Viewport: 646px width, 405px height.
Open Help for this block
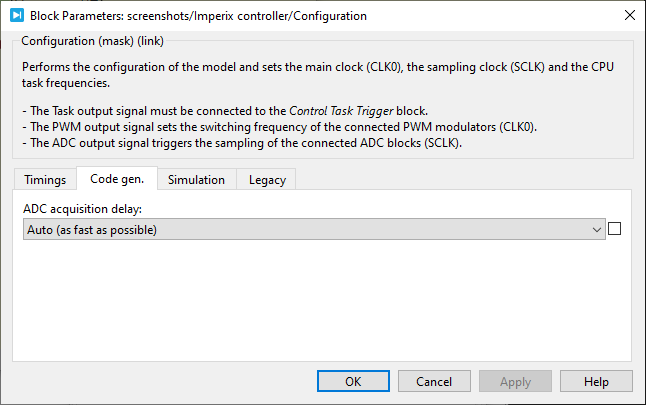596,381
